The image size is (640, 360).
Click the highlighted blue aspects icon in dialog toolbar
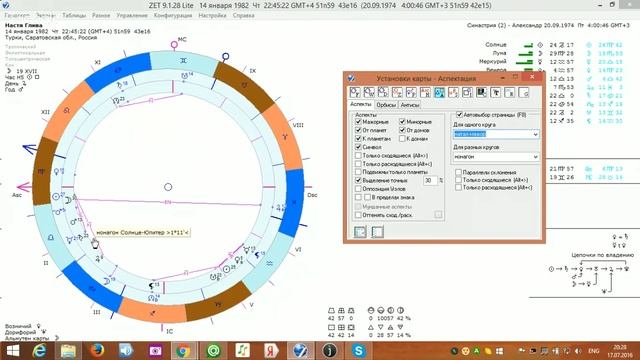439,93
